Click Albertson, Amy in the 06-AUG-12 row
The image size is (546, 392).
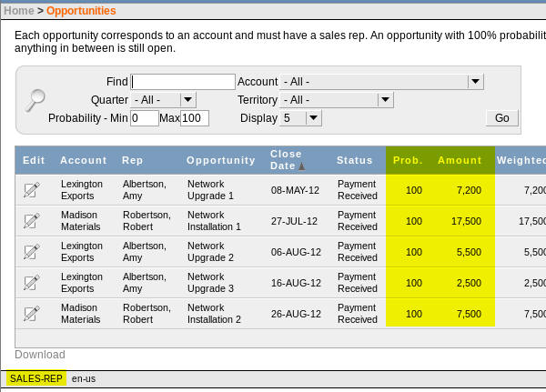point(145,252)
